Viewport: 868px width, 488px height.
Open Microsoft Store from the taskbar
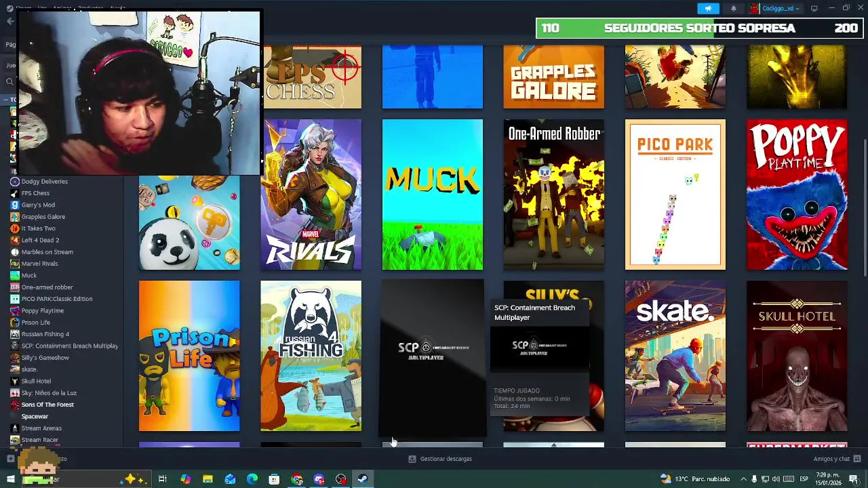pos(274,479)
